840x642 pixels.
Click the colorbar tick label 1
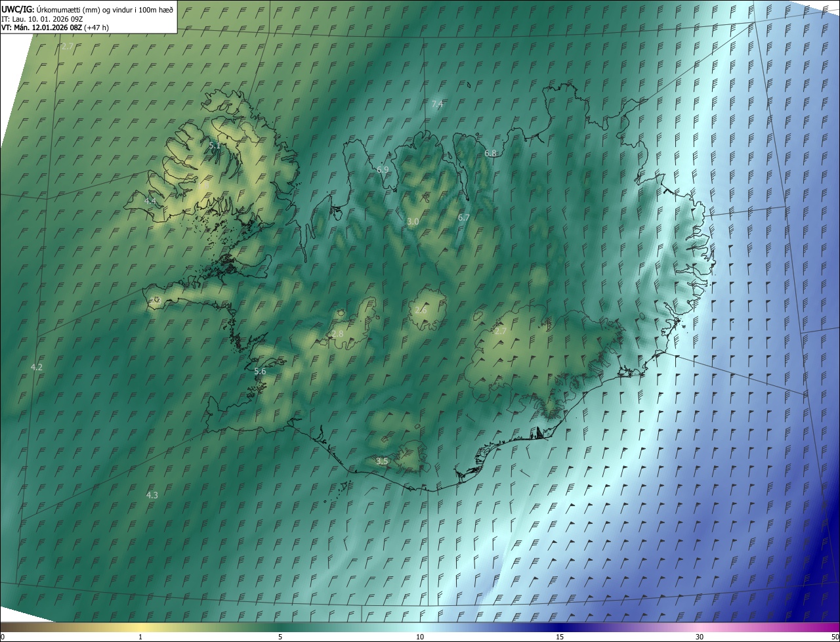(x=140, y=637)
